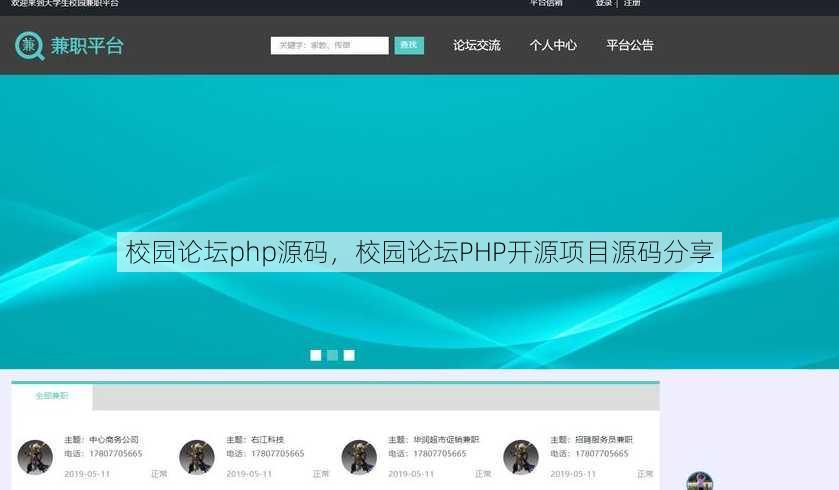Screen dimensions: 839x490
Task: Click the 兼职平台 magnifier logo icon
Action: (29, 46)
